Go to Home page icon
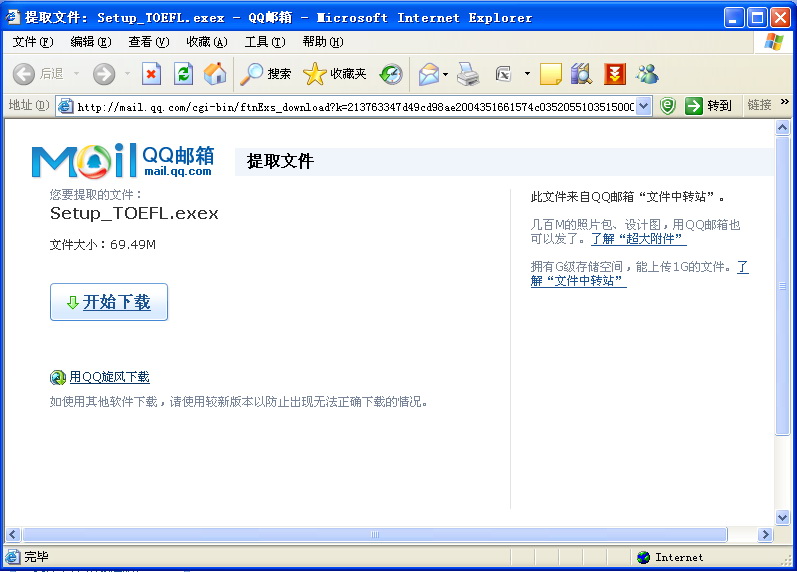 click(215, 74)
